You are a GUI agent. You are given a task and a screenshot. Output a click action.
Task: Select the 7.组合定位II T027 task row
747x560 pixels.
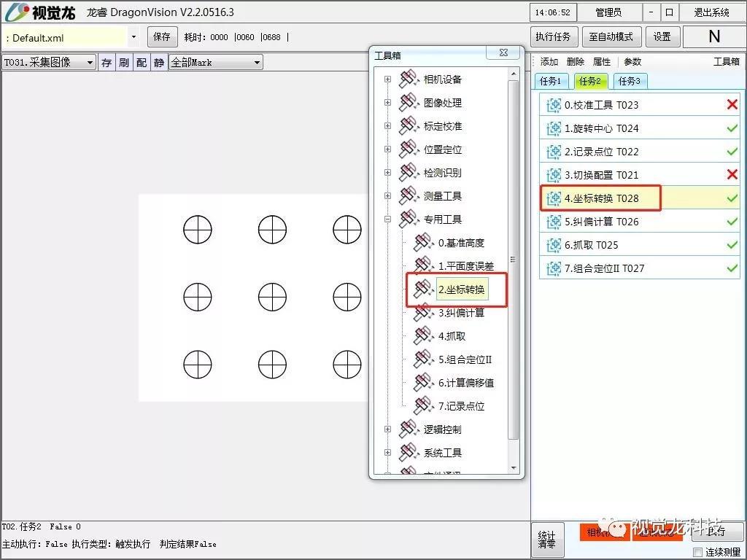point(639,268)
